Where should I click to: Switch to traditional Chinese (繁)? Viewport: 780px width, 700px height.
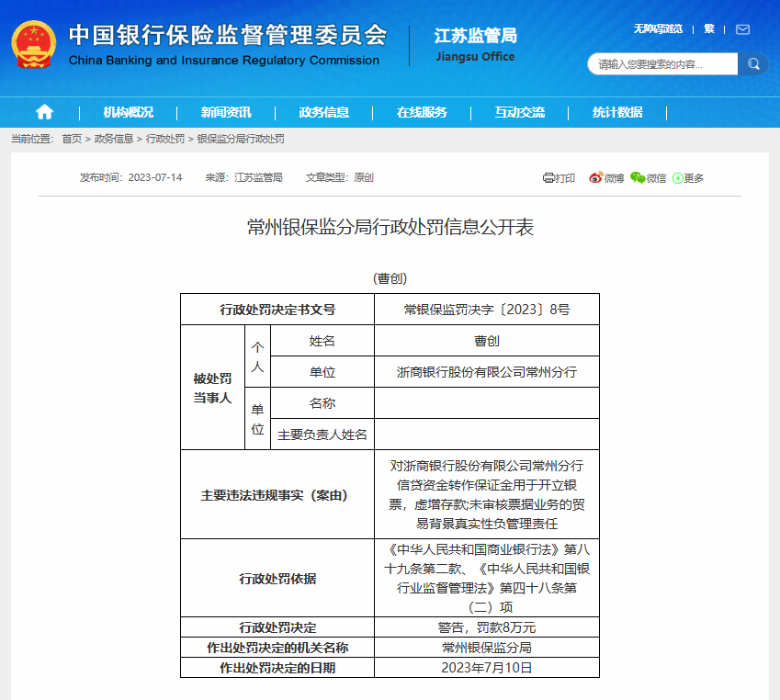[x=709, y=29]
